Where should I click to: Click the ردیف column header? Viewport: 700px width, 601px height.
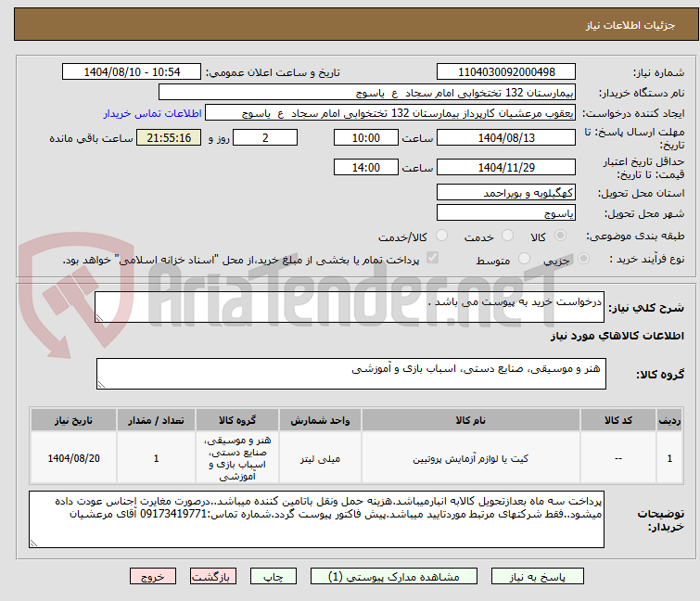669,420
